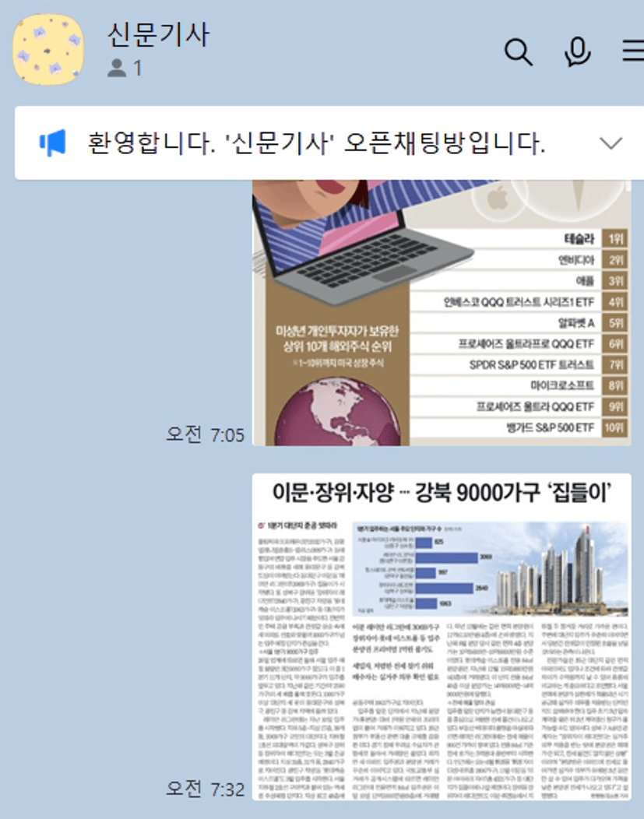Click the 신문기사 chat room profile picture
Image resolution: width=644 pixels, height=819 pixels.
(48, 50)
